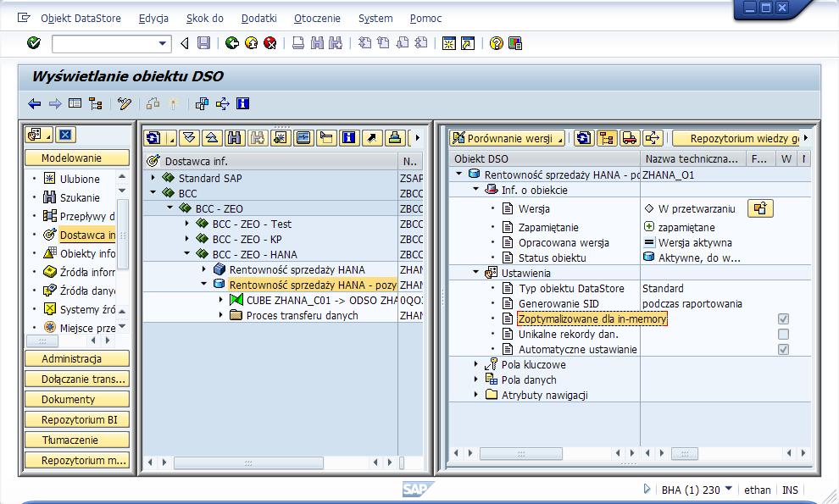Click the navigation list vertical scrollbar thumb
The height and width of the screenshot is (504, 839).
(123, 235)
